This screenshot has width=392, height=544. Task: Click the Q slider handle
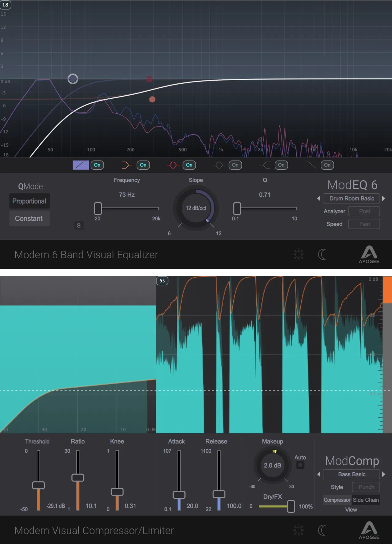pyautogui.click(x=237, y=208)
